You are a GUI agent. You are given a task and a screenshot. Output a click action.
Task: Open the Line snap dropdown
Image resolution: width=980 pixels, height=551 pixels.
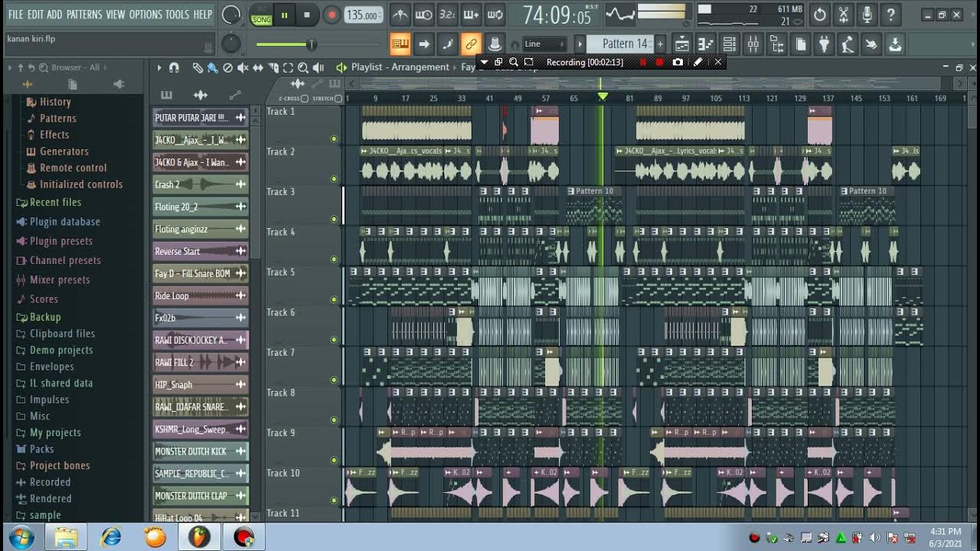coord(545,44)
